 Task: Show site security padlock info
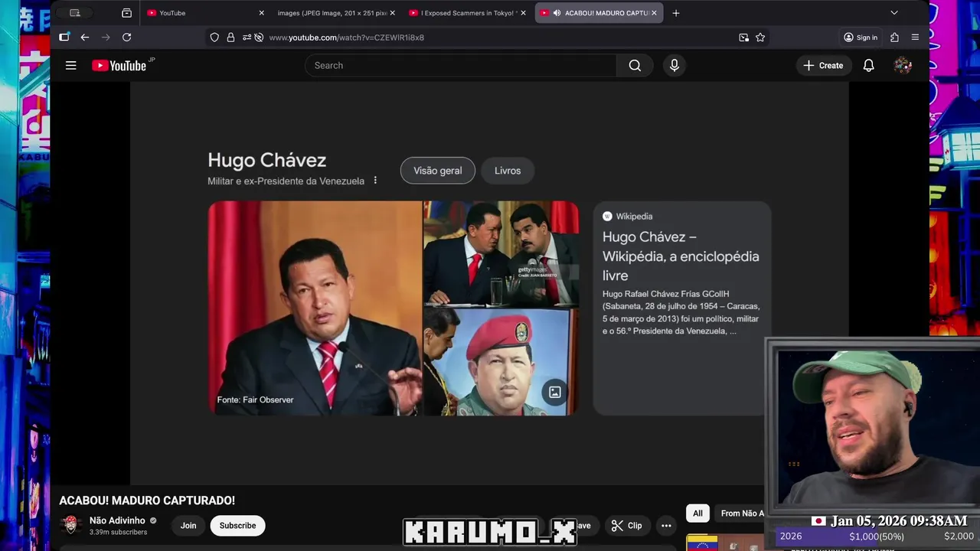pyautogui.click(x=230, y=37)
